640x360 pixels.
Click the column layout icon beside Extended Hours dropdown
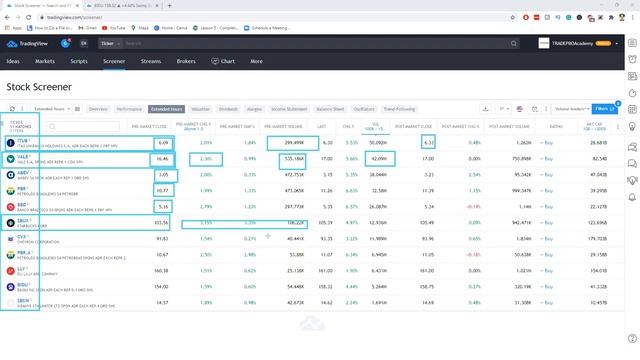coord(77,109)
